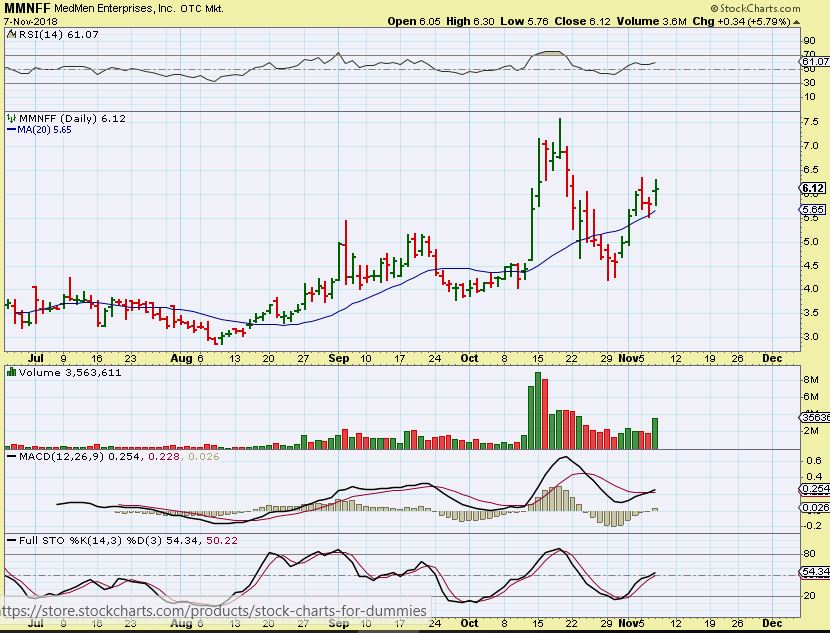
Task: Click the Sep label on price chart axis
Action: click(x=339, y=358)
